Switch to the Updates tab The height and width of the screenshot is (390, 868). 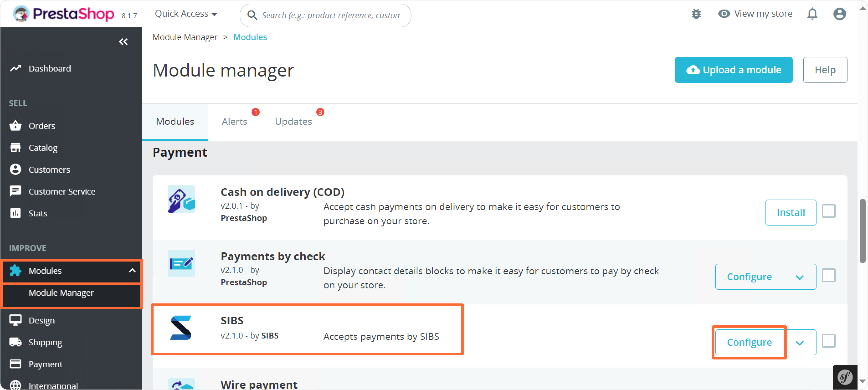pos(293,122)
